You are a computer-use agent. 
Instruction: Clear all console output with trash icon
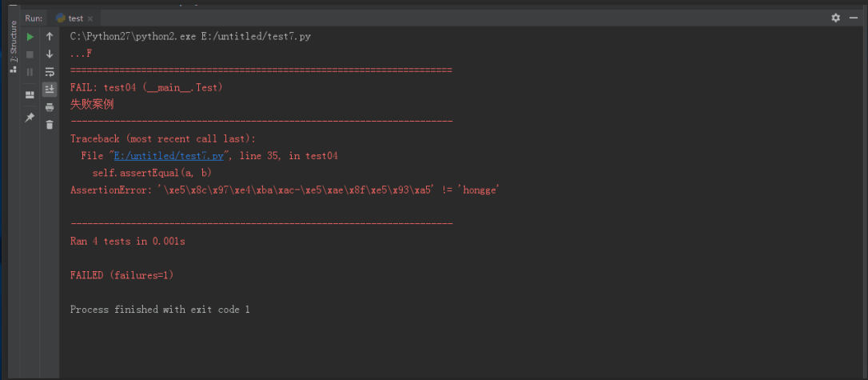(x=50, y=124)
